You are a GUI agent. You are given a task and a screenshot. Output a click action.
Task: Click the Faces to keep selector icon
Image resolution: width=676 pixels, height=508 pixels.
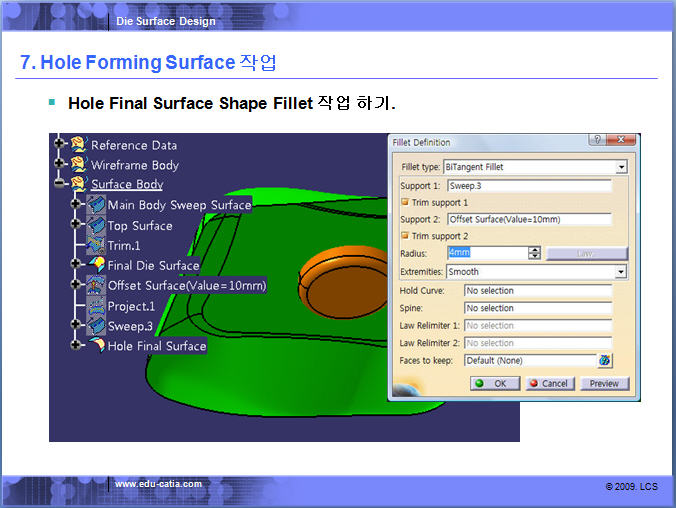(x=605, y=360)
